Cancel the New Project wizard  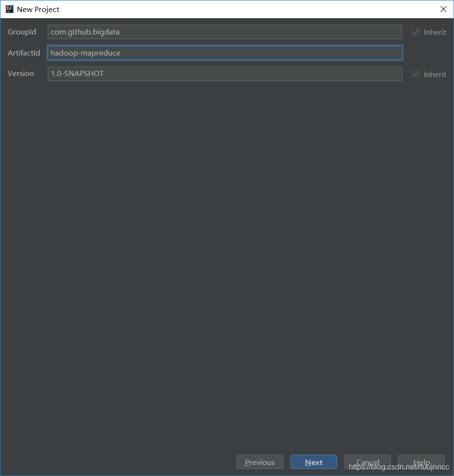(367, 462)
